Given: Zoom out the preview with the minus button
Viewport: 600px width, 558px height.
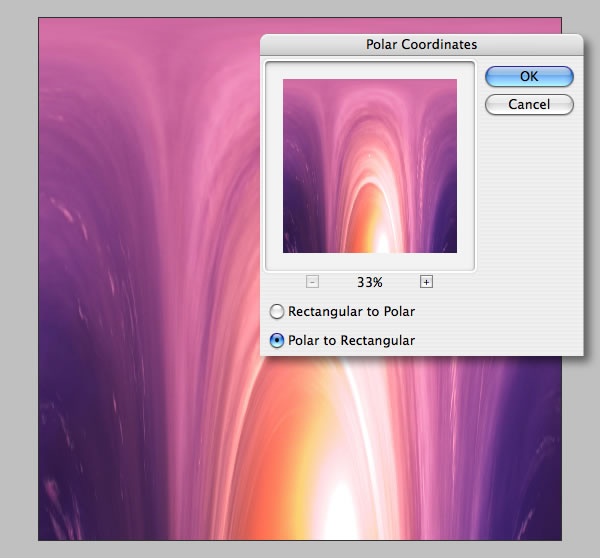Looking at the screenshot, I should (312, 282).
